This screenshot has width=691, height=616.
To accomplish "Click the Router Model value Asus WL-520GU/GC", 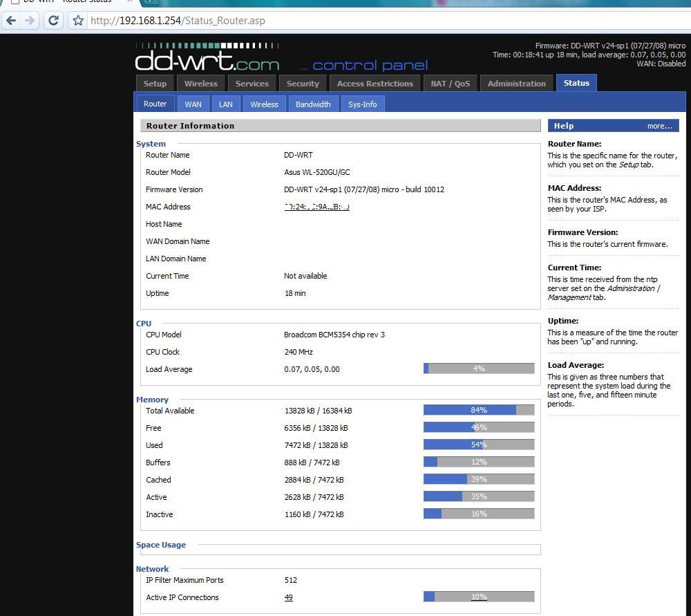I will click(x=317, y=172).
